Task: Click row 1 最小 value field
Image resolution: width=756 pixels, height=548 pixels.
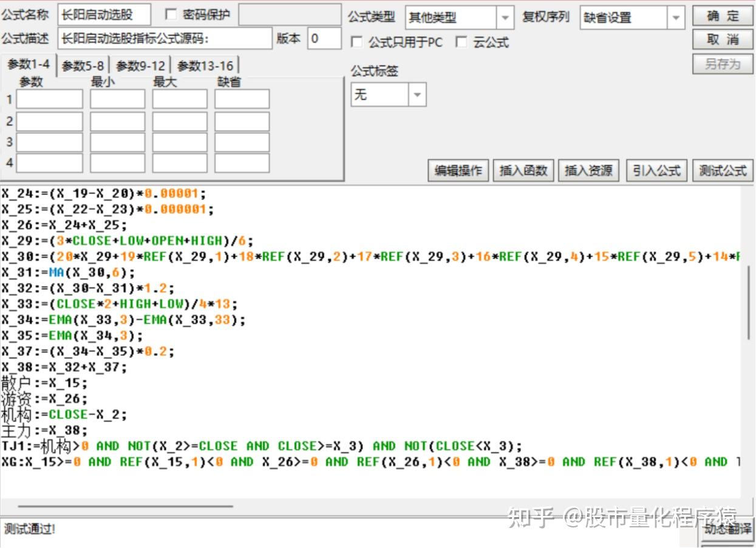Action: (118, 99)
